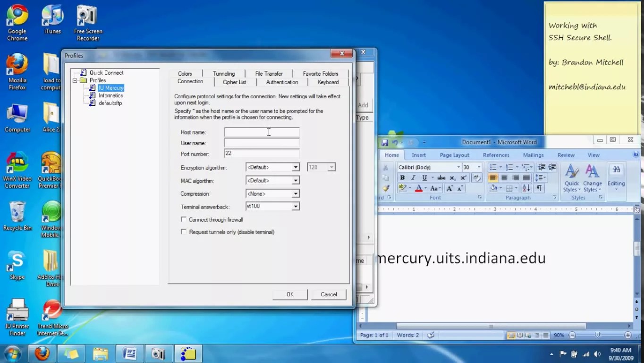Select the defaultsftp profile
Screen dimensions: 644x363
110,103
